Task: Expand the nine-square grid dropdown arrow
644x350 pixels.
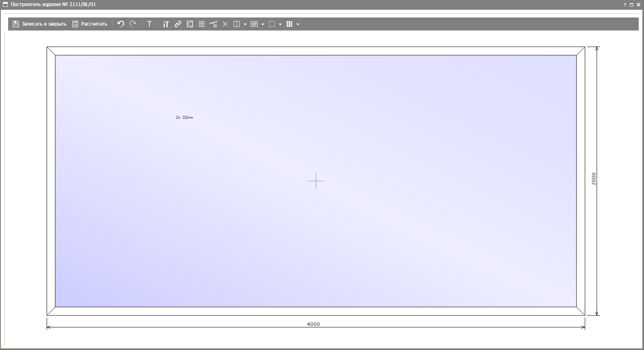Action: point(298,24)
